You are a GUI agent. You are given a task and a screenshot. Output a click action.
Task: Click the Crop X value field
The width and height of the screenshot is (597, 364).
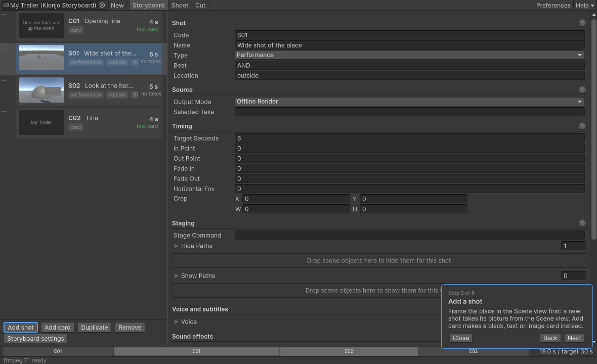[296, 199]
